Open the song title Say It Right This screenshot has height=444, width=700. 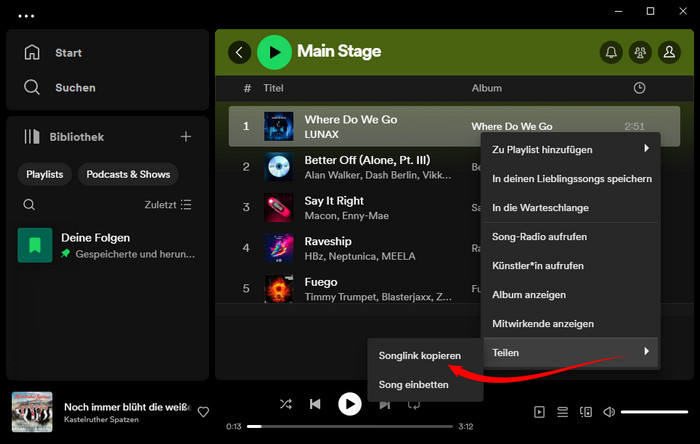coord(334,201)
